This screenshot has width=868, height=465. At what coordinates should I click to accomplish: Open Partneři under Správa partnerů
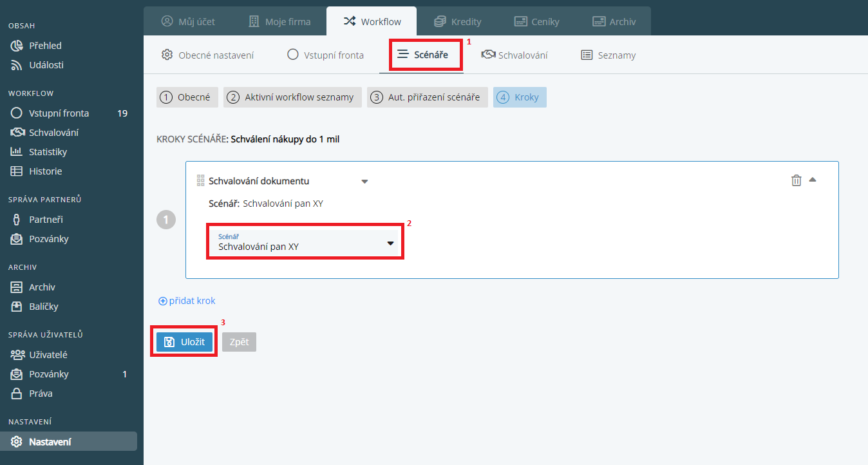46,220
